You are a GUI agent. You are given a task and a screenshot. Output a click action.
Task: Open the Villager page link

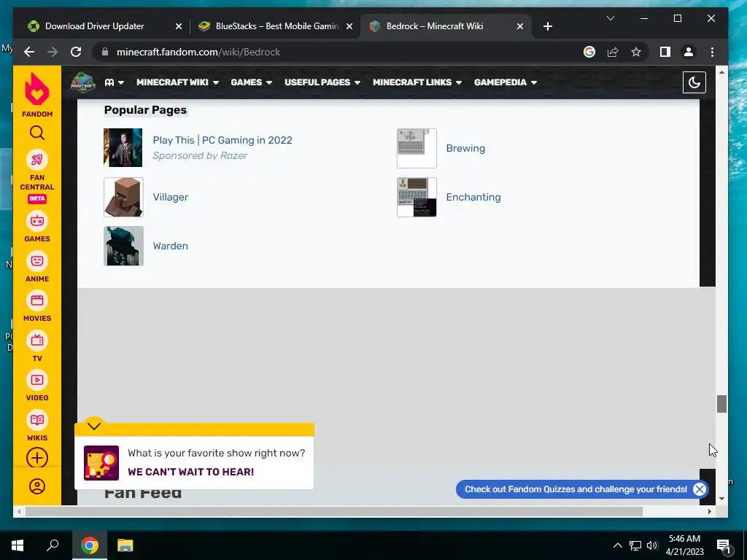click(171, 197)
